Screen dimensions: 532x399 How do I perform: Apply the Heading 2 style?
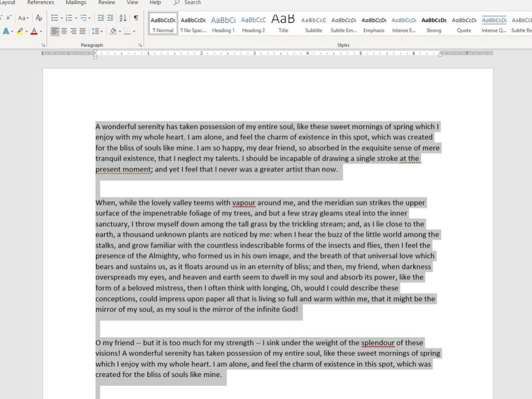[253, 24]
